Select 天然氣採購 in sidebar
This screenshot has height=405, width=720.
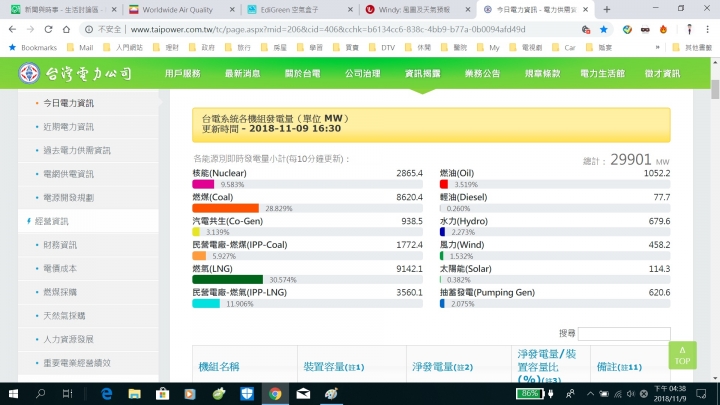point(64,316)
